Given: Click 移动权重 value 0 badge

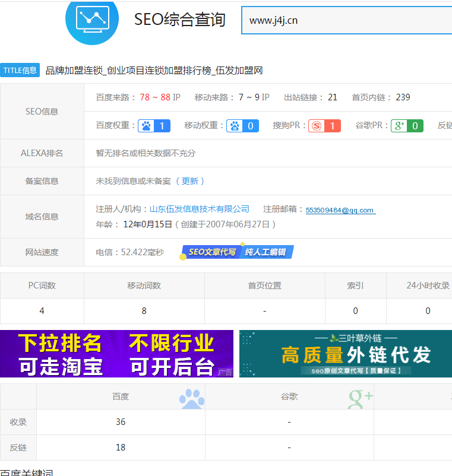Looking at the screenshot, I should click(250, 126).
